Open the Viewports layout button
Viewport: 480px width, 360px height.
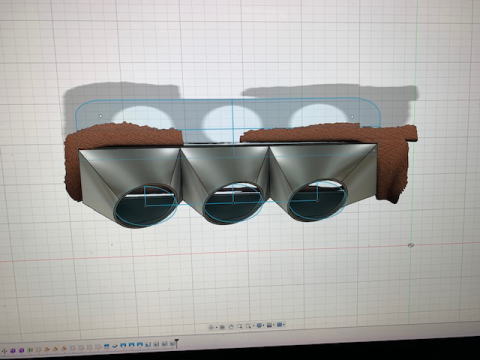click(279, 324)
